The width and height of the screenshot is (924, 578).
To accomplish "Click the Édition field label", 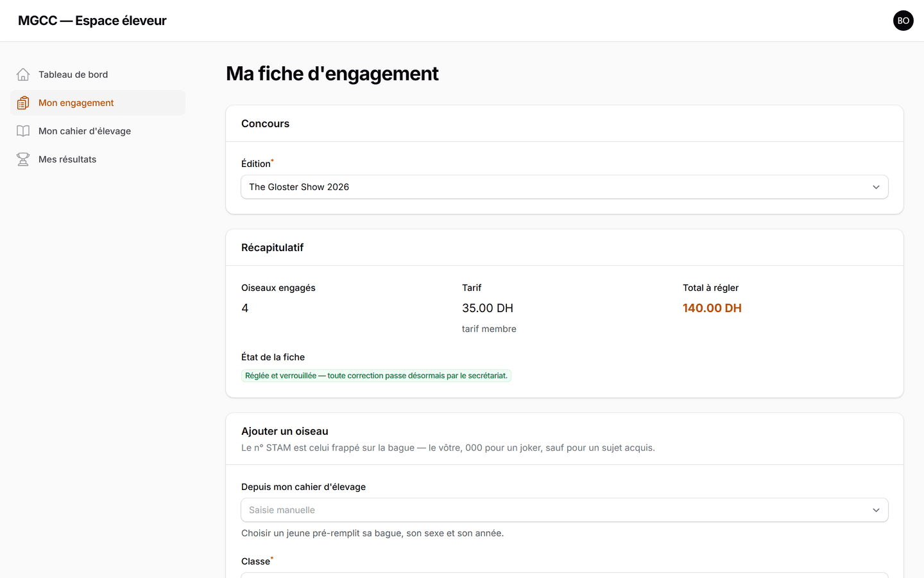I will pyautogui.click(x=256, y=164).
